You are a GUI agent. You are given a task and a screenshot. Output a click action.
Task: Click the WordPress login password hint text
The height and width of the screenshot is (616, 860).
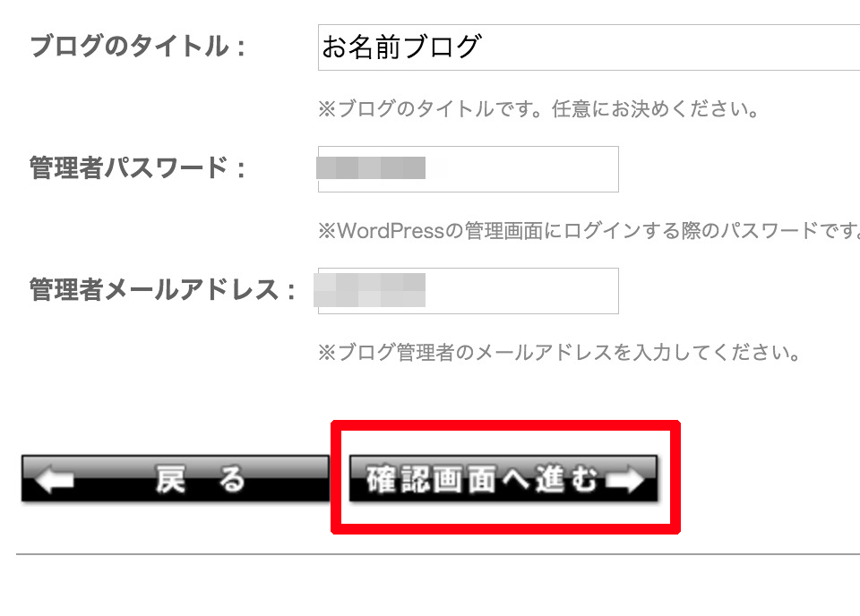[x=589, y=230]
